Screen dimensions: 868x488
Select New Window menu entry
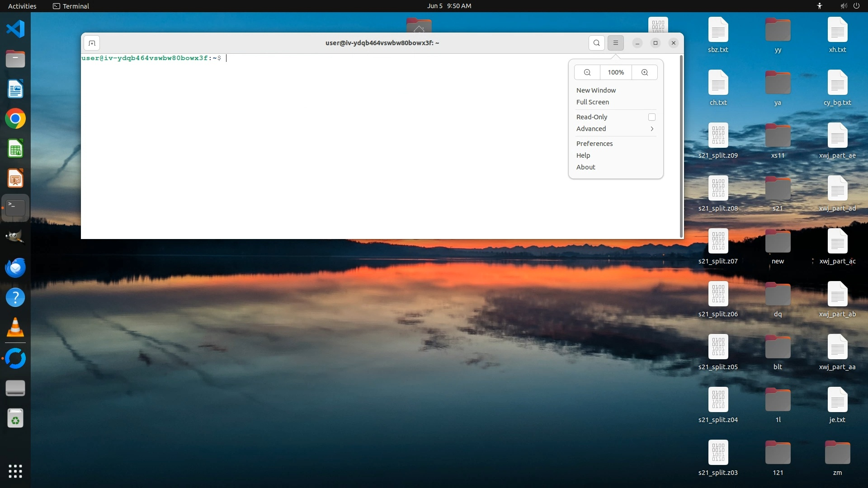pyautogui.click(x=596, y=90)
